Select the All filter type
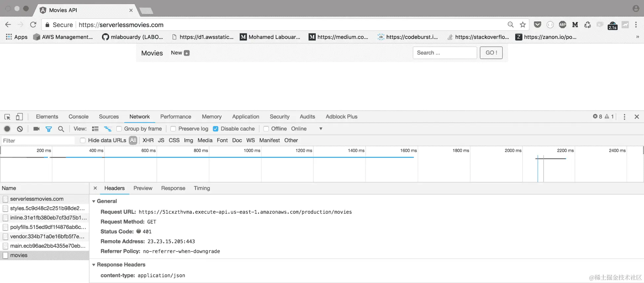644x283 pixels. [133, 140]
